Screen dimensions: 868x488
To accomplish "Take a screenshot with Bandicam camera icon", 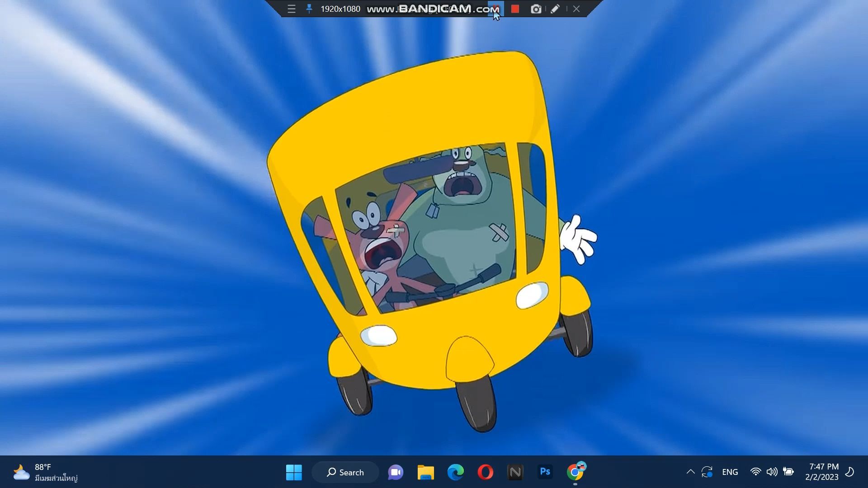I will (x=536, y=9).
